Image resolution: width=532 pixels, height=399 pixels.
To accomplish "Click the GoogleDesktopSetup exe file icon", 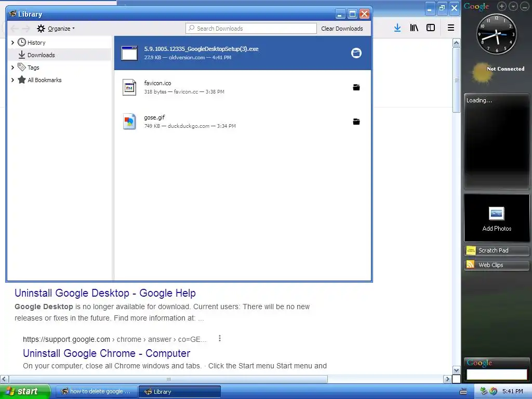I will click(129, 54).
